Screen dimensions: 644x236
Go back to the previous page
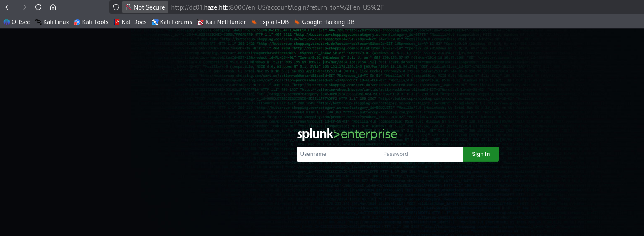pyautogui.click(x=8, y=7)
